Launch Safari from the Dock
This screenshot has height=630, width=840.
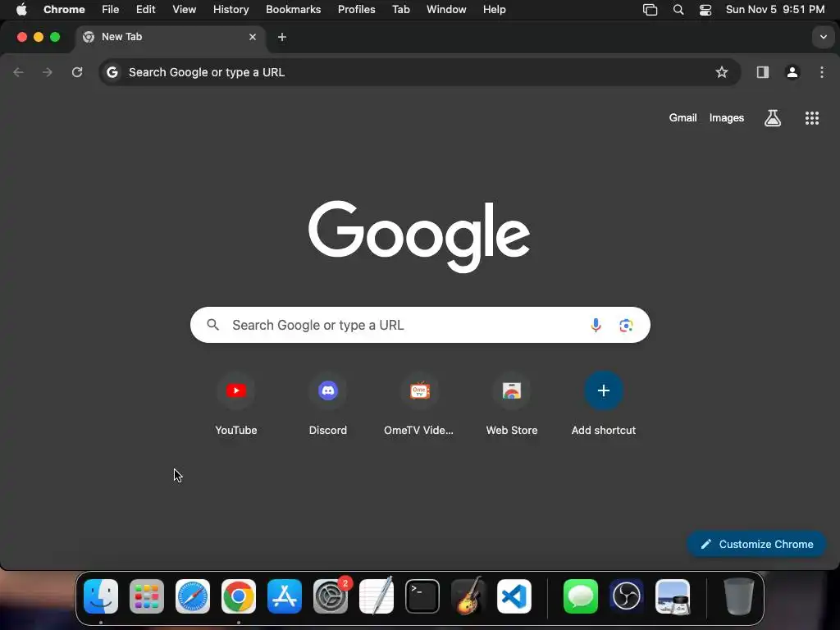click(x=193, y=596)
